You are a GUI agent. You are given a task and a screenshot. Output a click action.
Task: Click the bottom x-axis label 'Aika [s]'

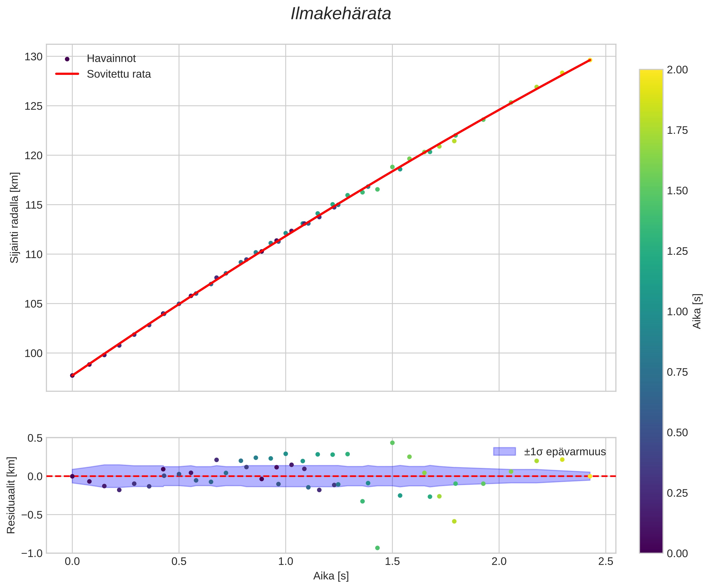[x=330, y=576]
